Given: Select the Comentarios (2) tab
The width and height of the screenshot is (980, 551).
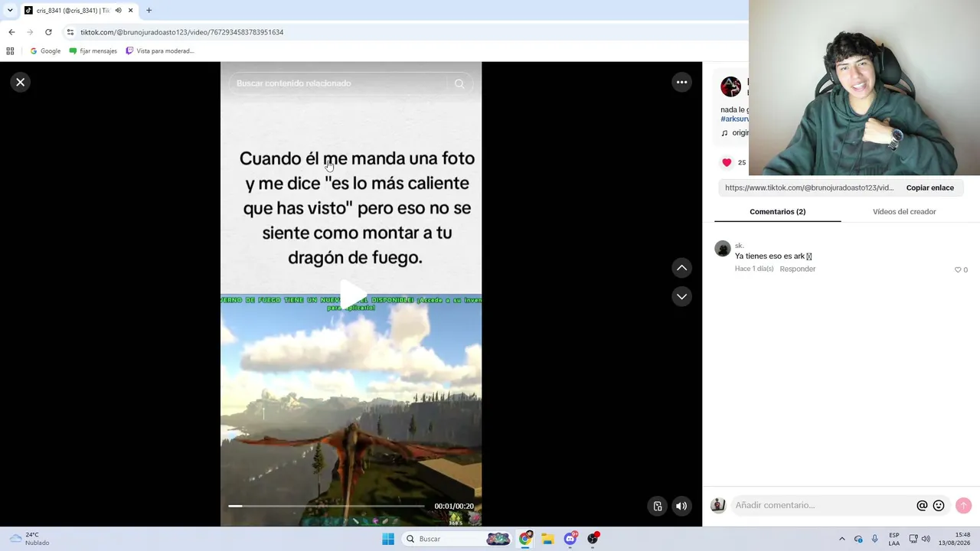Looking at the screenshot, I should (777, 212).
